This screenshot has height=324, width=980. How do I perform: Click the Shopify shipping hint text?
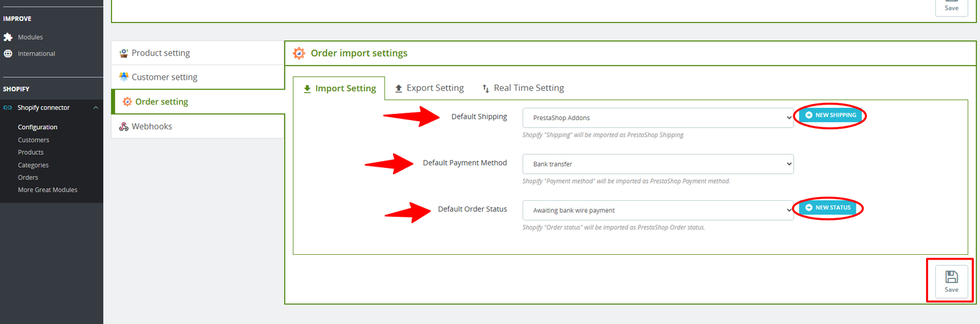pyautogui.click(x=603, y=135)
